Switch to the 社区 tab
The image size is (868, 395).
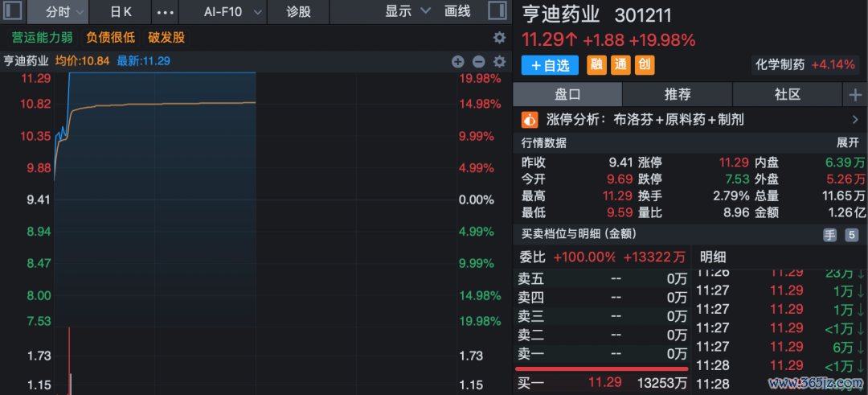point(787,95)
